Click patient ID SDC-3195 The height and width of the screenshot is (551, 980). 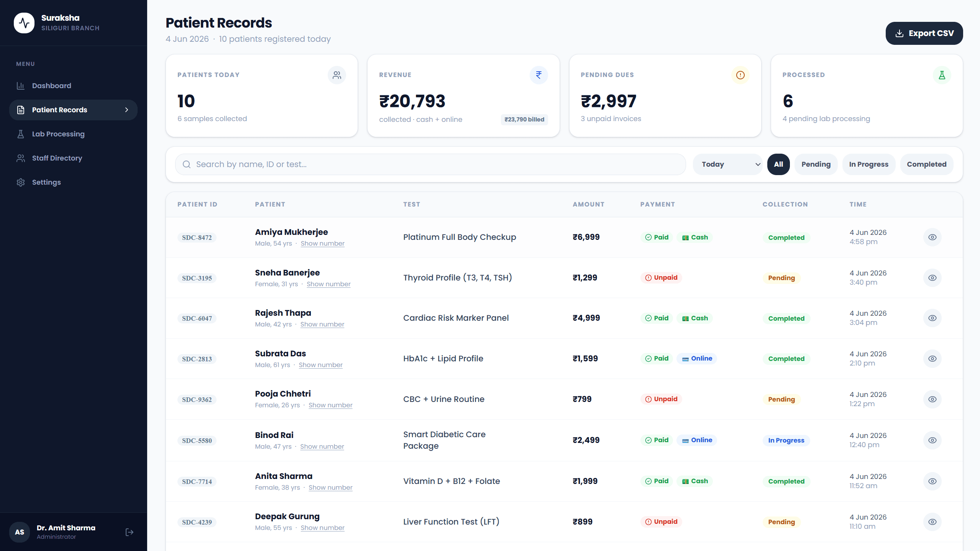[197, 278]
